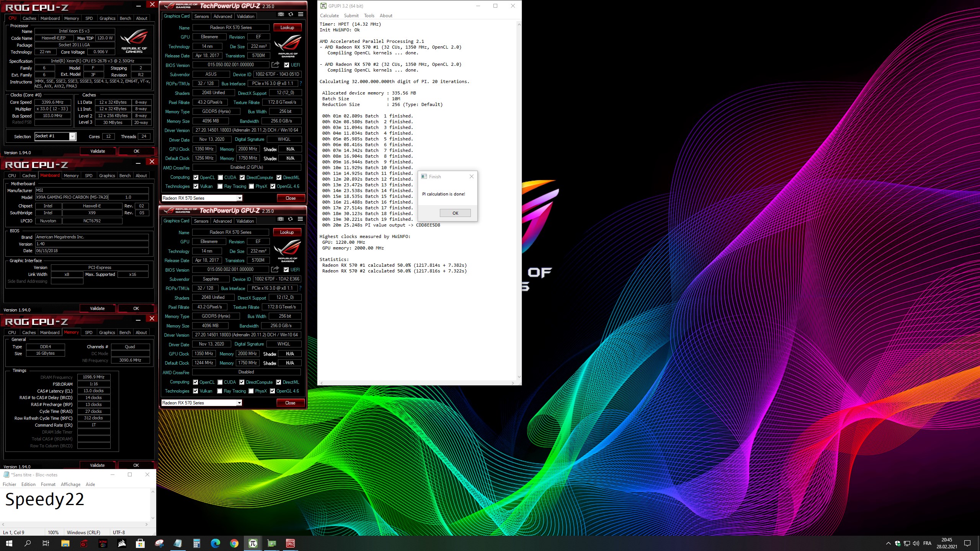Click the BIOS share icon in top GPU-Z

click(x=275, y=65)
